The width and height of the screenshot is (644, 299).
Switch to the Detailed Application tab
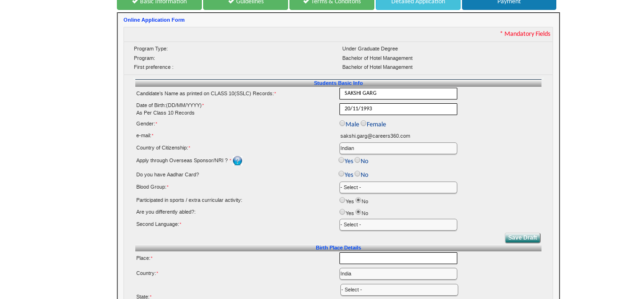[418, 2]
